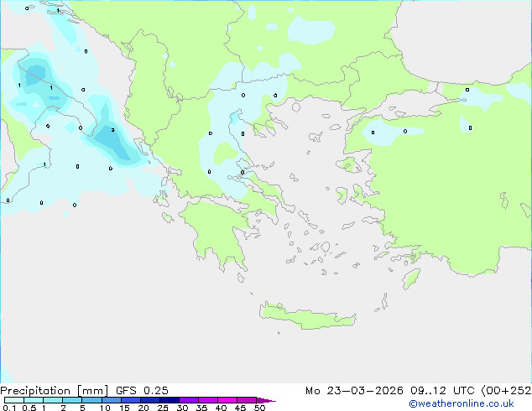This screenshot has width=532, height=411.
Task: Click the legend value label '10'
Action: [x=105, y=408]
